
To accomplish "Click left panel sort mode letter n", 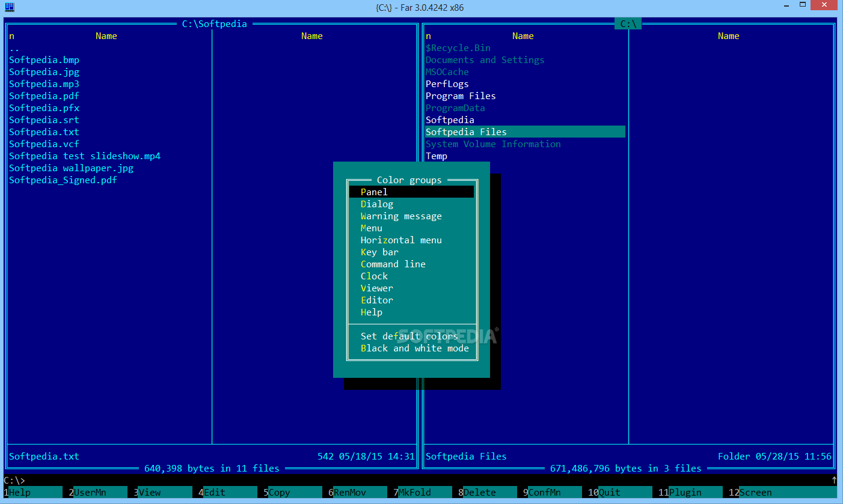I will tap(12, 36).
